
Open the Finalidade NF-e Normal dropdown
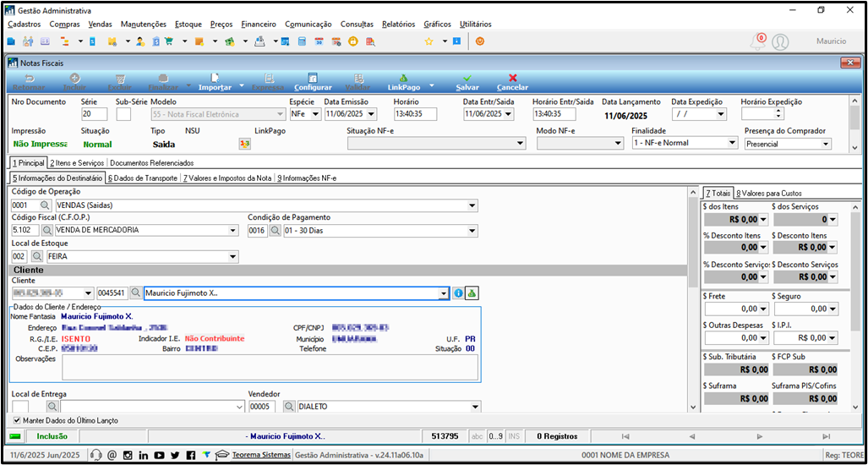click(733, 142)
